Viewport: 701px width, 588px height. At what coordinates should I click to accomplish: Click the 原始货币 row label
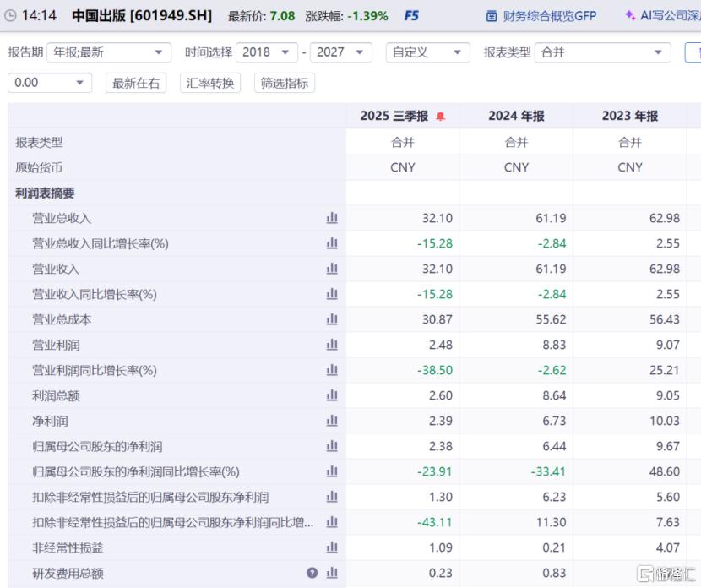tap(39, 167)
